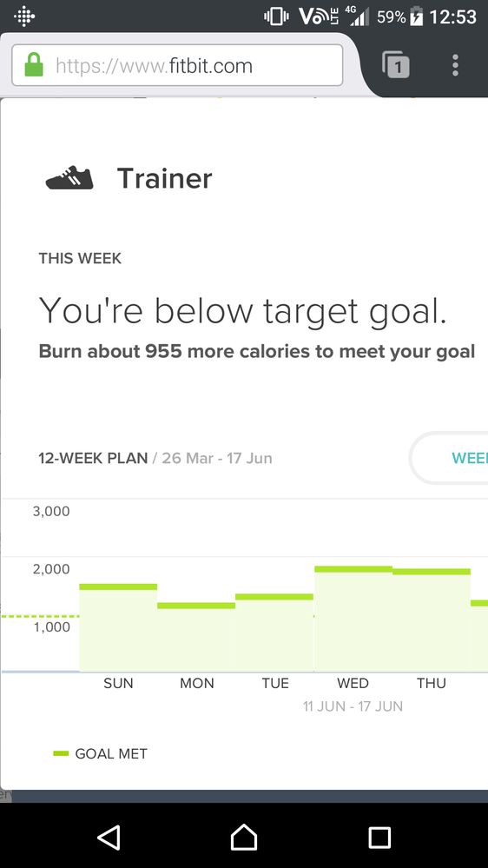Tap the Android recent apps square button
This screenshot has height=868, width=488.
pyautogui.click(x=379, y=837)
